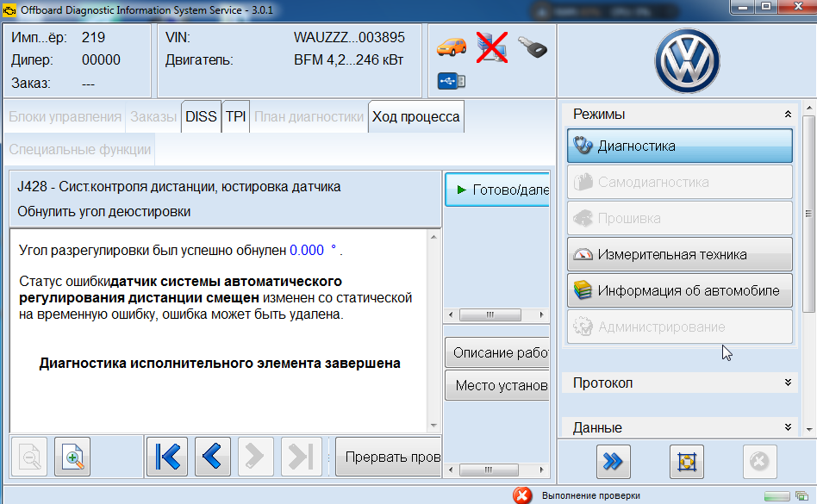Jump to first step arrow icon
Viewport: 817px width, 504px height.
(x=165, y=457)
